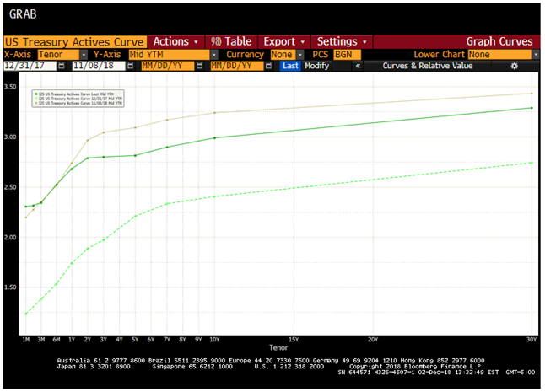Expand the Currency None dropdown arrow

300,55
